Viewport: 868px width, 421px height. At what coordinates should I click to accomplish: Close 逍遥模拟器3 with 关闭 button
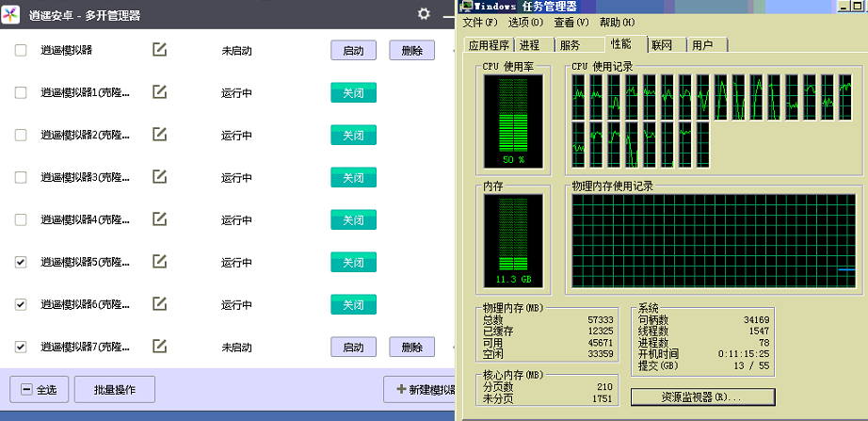pos(354,177)
